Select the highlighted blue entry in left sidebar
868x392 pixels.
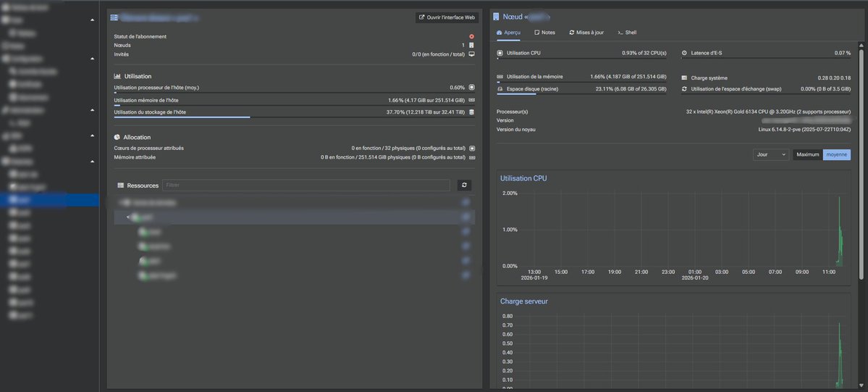(50, 199)
